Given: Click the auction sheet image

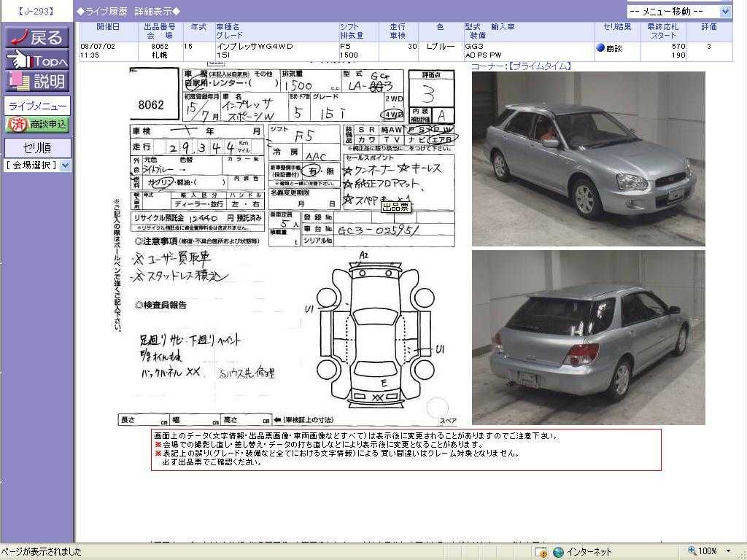Looking at the screenshot, I should click(x=287, y=245).
